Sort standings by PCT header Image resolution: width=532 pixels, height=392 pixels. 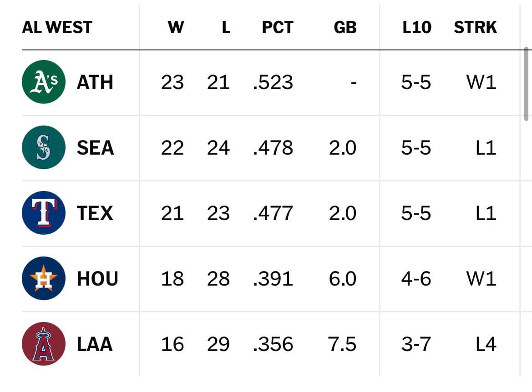(278, 27)
